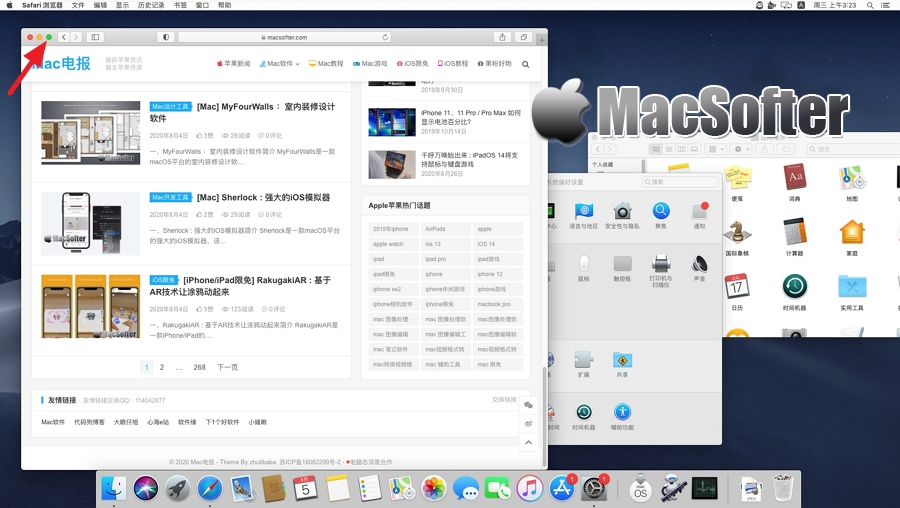Open iPadOS 14 鼠标键盘游戏 sidebar article
The image size is (900, 508).
pyautogui.click(x=470, y=160)
